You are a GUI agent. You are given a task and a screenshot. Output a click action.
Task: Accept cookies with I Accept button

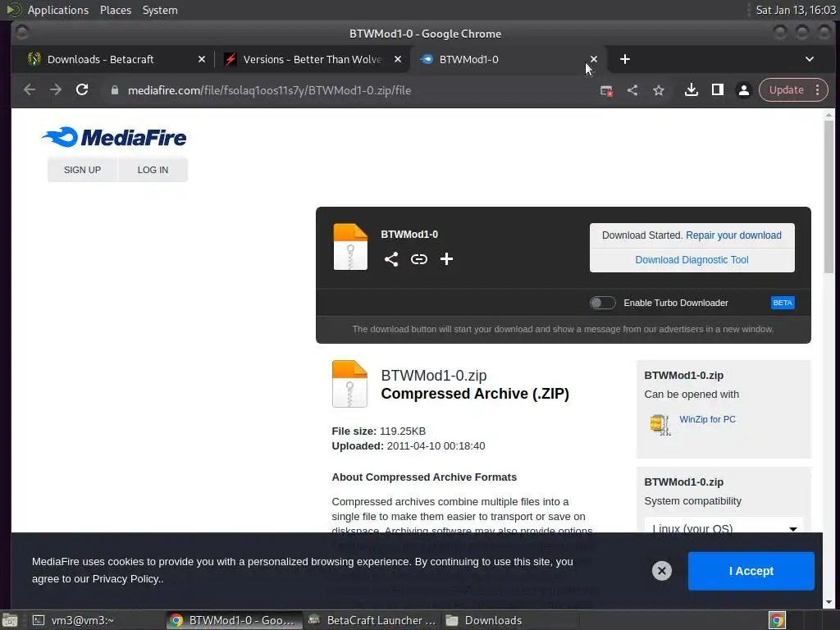click(751, 571)
